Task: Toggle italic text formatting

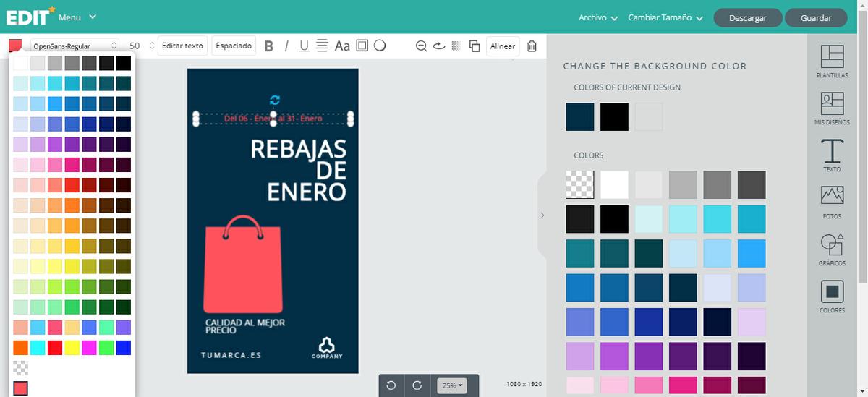Action: [x=286, y=46]
